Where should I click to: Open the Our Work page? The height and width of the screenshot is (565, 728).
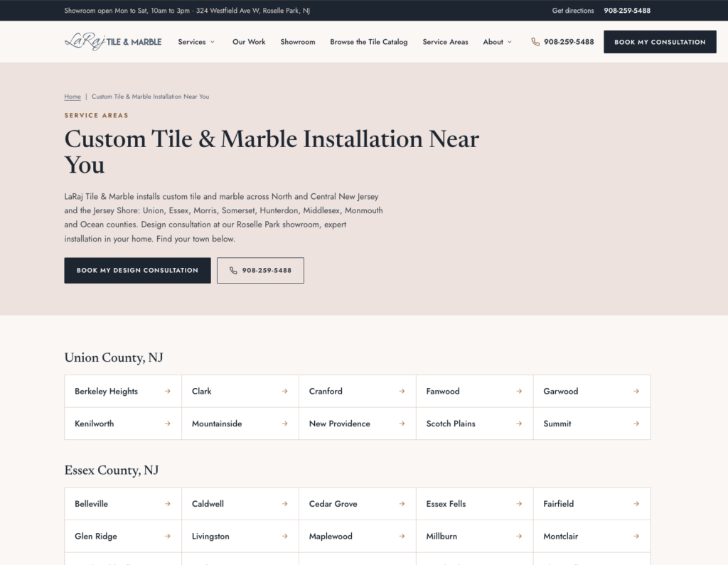pos(249,42)
